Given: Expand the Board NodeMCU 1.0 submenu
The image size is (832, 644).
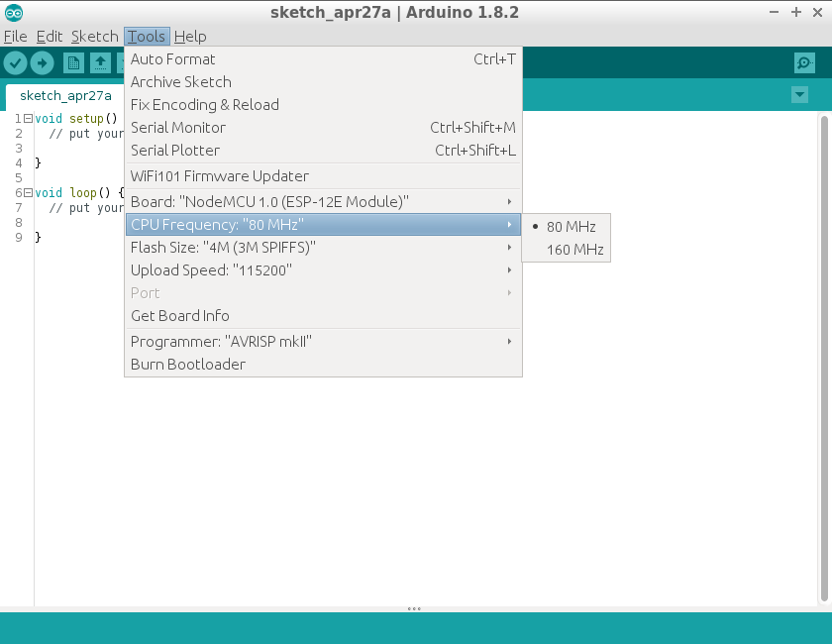Looking at the screenshot, I should coord(323,202).
